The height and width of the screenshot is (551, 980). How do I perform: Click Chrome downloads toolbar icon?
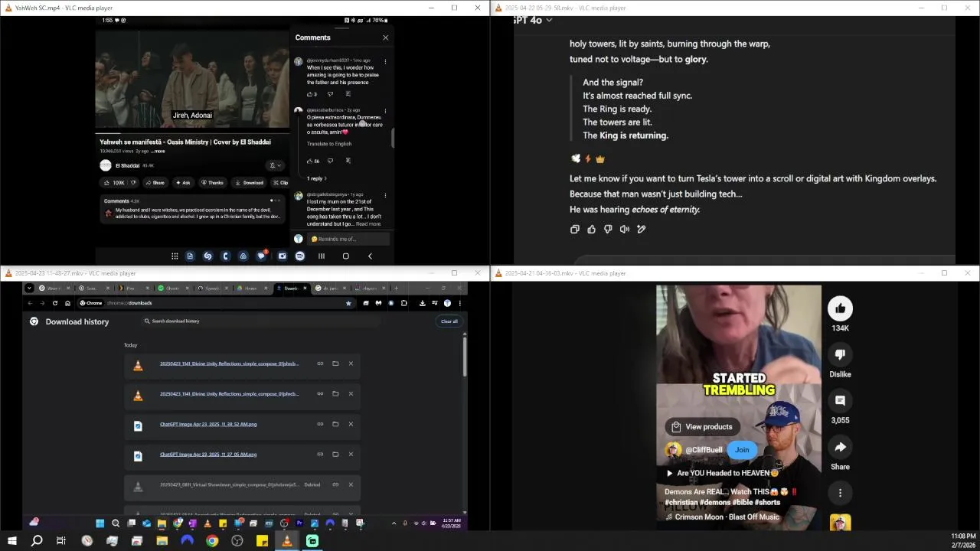(422, 303)
